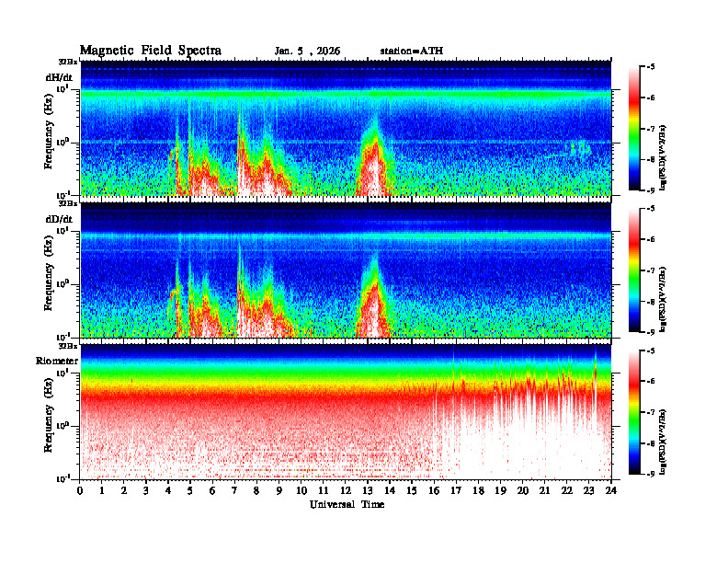Viewport: 728px width, 563px height.
Task: Click hour "13" on the Universal Time axis
Action: coord(368,491)
